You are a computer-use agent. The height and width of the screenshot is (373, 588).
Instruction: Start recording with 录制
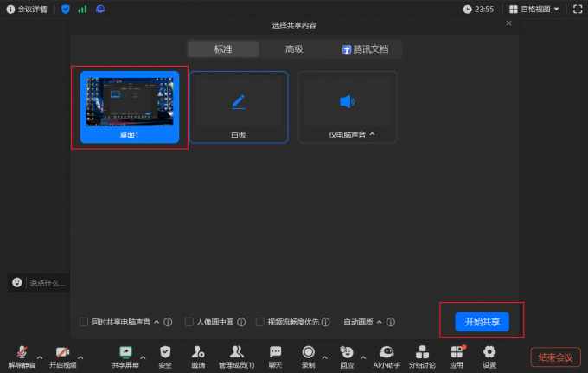click(308, 357)
